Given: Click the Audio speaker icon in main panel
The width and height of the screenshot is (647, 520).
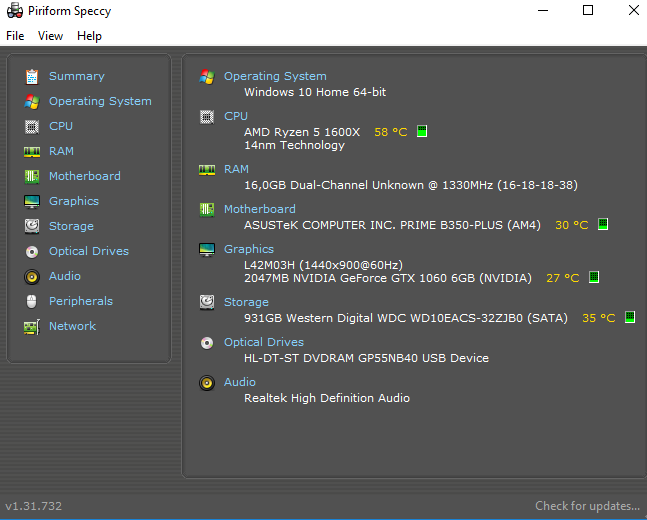Looking at the screenshot, I should [x=207, y=383].
